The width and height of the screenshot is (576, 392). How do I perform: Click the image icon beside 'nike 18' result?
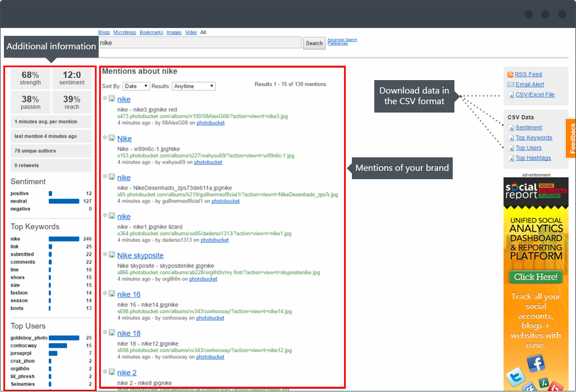point(112,333)
